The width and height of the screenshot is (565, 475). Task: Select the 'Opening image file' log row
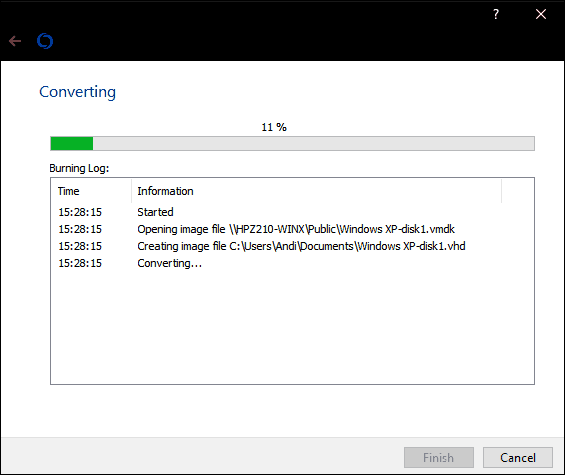tap(292, 229)
